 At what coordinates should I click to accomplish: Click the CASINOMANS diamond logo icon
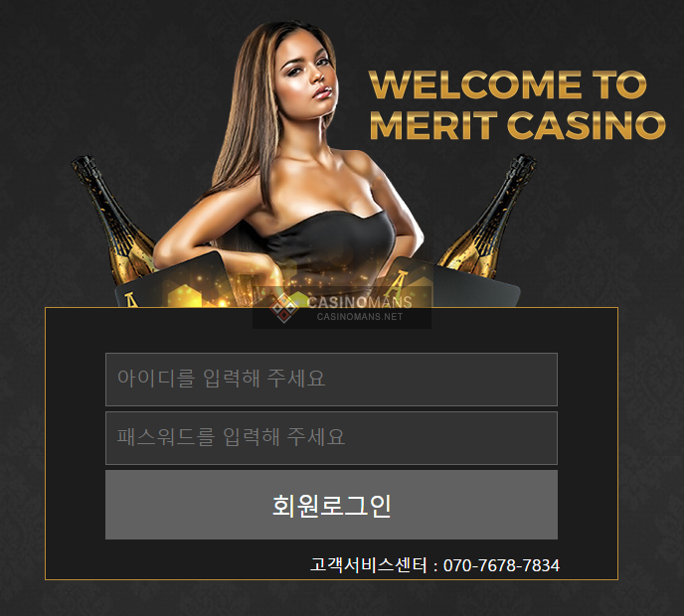(x=284, y=308)
